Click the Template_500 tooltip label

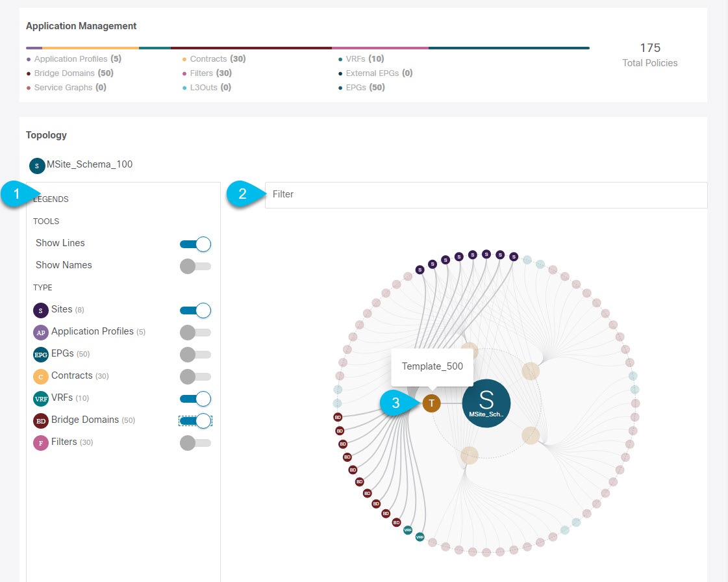coord(433,366)
